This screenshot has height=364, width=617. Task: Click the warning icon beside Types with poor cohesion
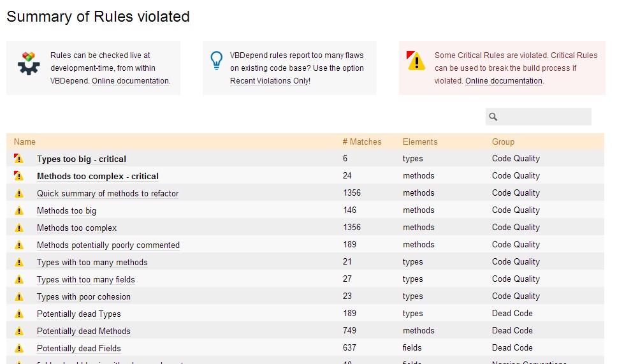click(19, 296)
